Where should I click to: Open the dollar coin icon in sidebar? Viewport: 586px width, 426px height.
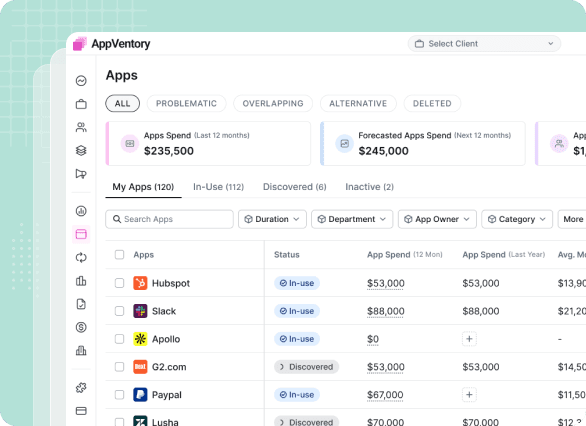click(81, 327)
